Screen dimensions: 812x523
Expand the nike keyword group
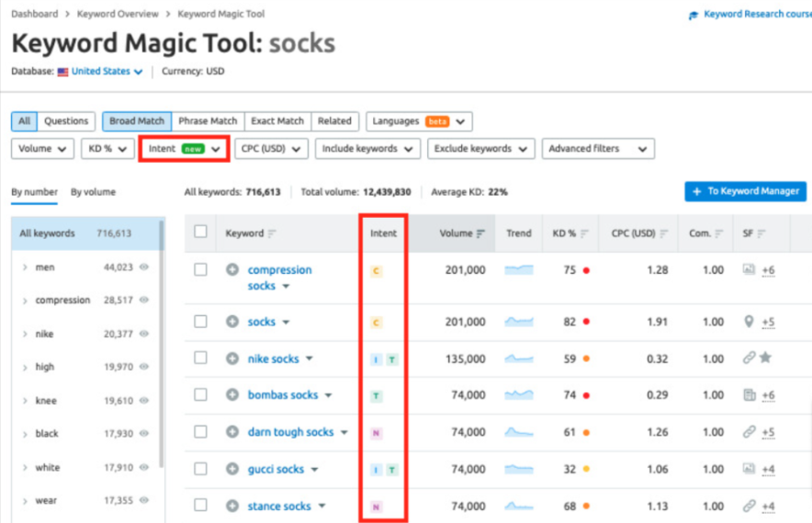25,334
